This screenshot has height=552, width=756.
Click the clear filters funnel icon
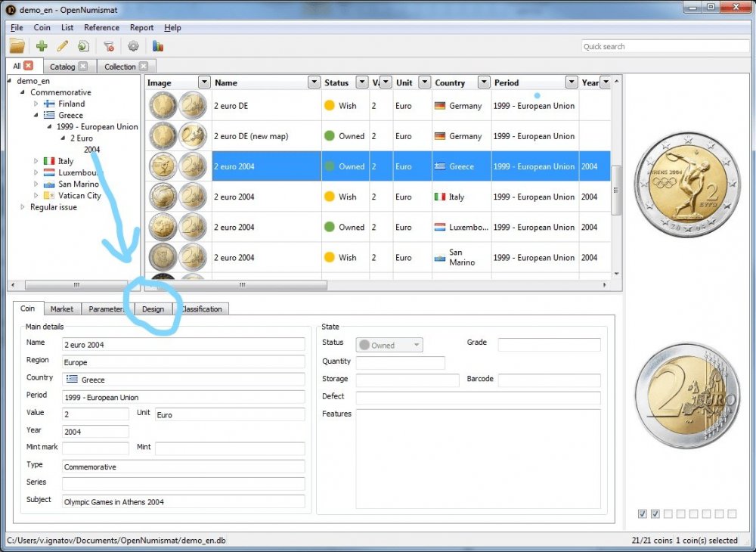point(109,46)
